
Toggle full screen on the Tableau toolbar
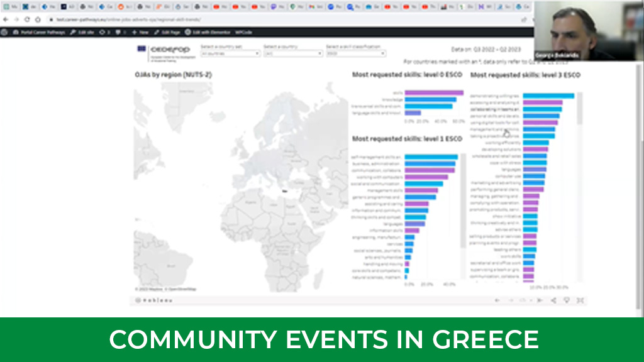point(578,300)
